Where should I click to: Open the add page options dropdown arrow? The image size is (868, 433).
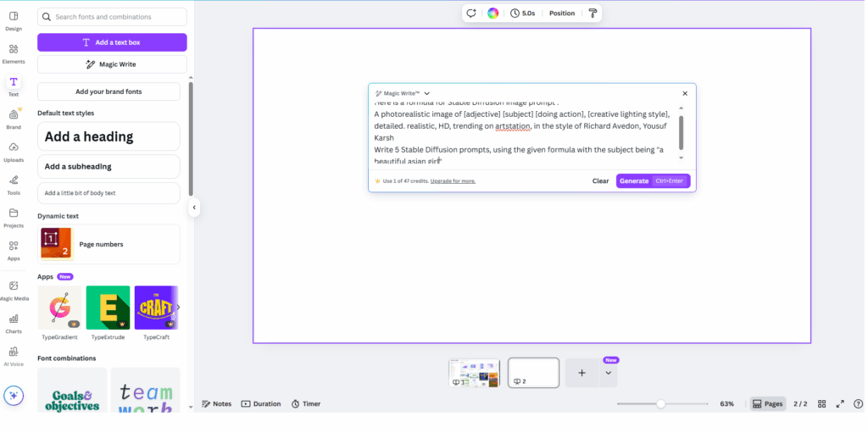pos(609,373)
